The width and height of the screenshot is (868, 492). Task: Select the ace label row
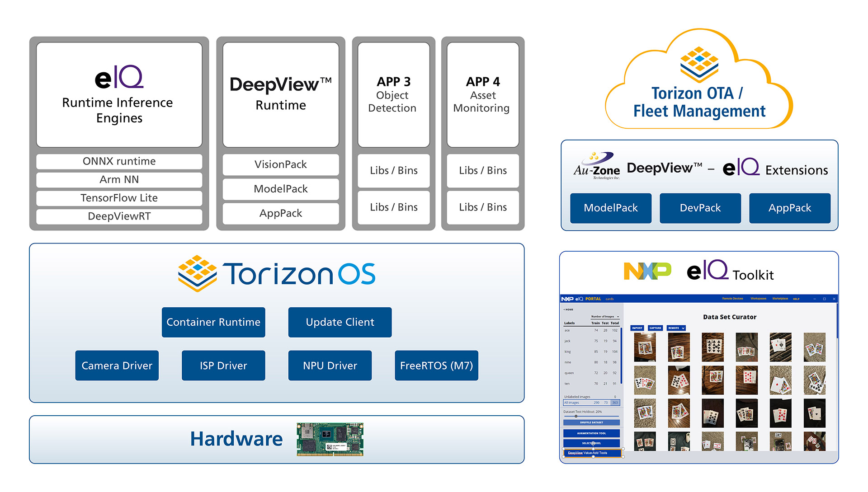[x=591, y=330]
